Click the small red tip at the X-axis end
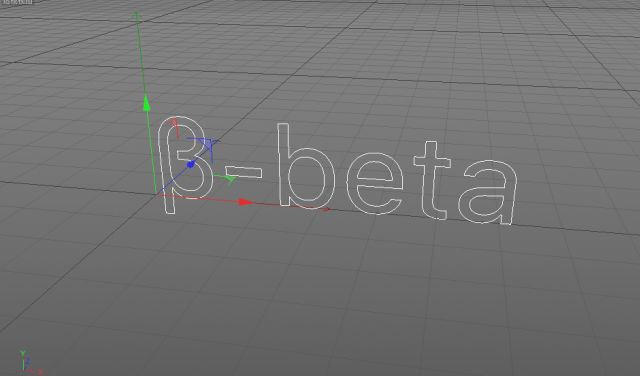 (x=327, y=209)
